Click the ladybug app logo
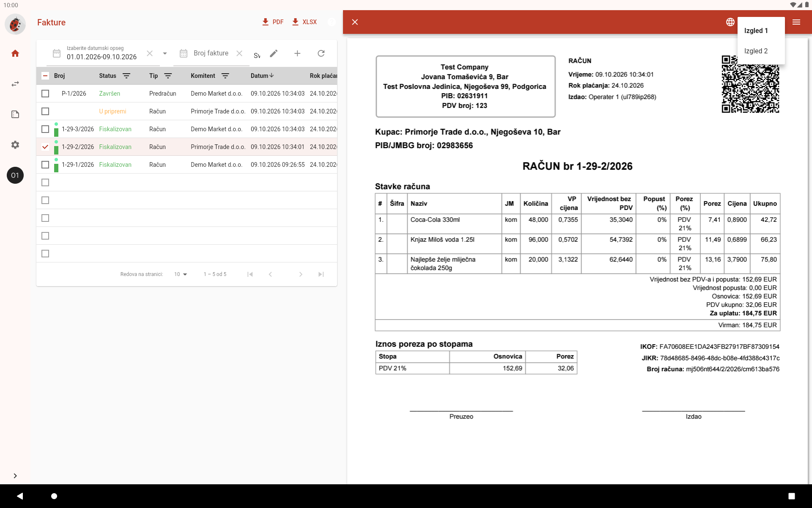This screenshot has width=812, height=508. coord(15,24)
